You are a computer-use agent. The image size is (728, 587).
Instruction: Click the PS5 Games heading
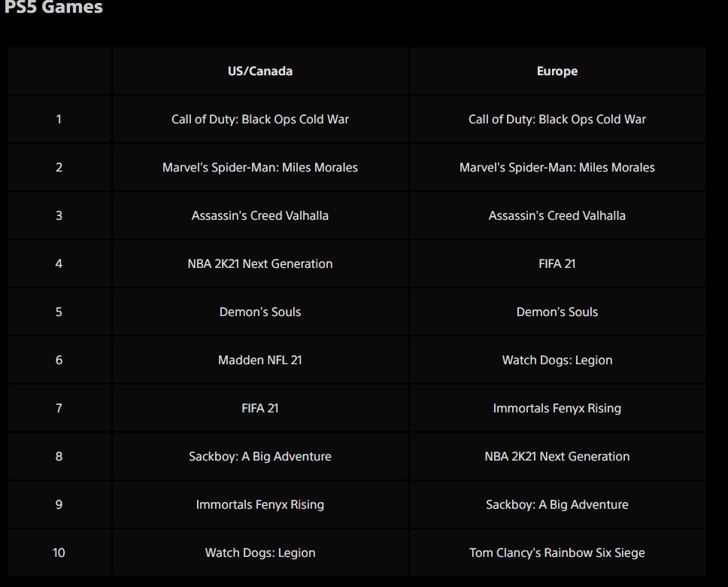coord(53,8)
